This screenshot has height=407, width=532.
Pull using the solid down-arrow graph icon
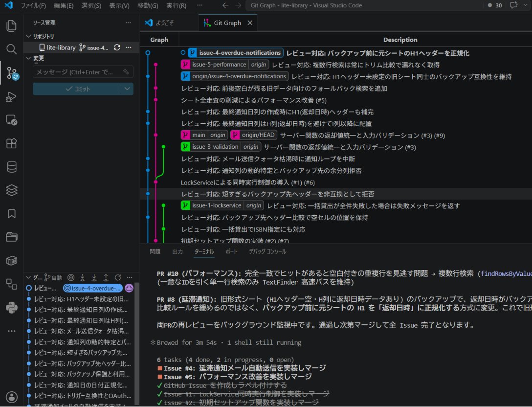(x=94, y=278)
